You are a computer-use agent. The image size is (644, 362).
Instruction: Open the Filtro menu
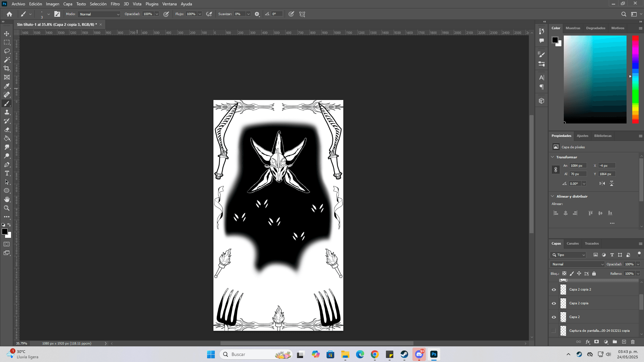pyautogui.click(x=115, y=4)
